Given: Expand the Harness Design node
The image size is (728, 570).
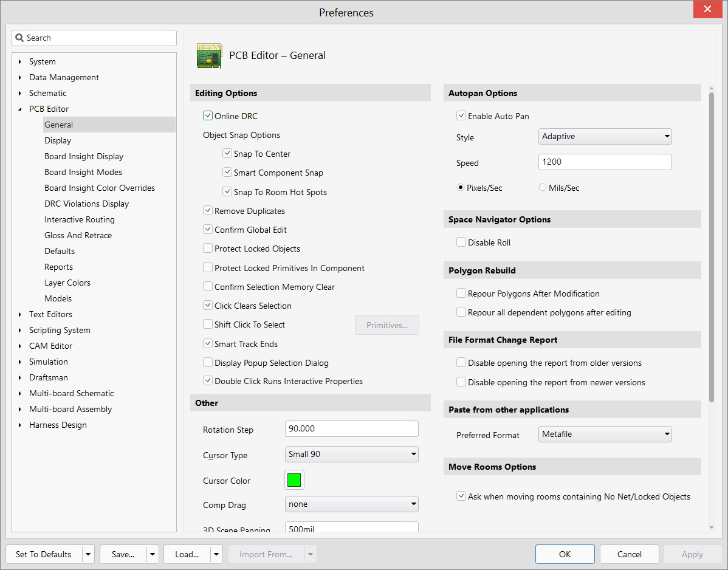Looking at the screenshot, I should [20, 425].
